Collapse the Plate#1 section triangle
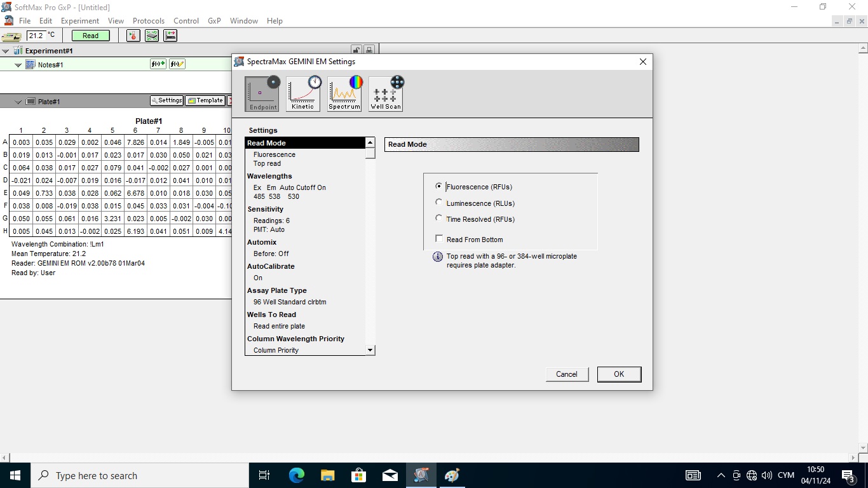This screenshot has height=488, width=868. [x=18, y=102]
